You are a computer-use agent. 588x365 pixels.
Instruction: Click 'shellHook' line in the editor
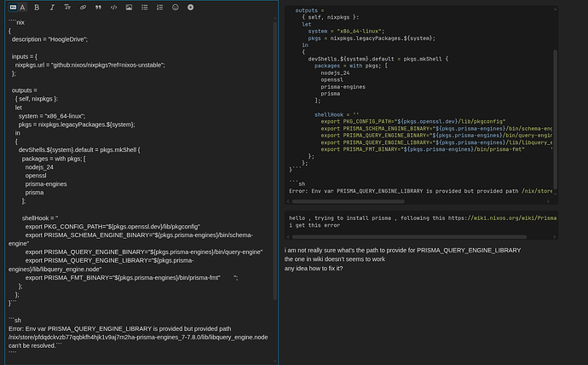40,218
